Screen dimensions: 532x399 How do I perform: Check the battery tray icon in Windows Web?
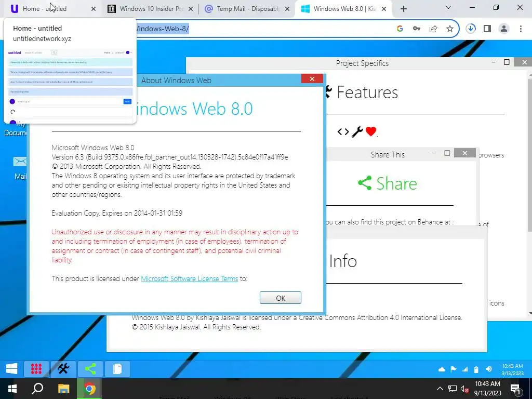pyautogui.click(x=476, y=369)
